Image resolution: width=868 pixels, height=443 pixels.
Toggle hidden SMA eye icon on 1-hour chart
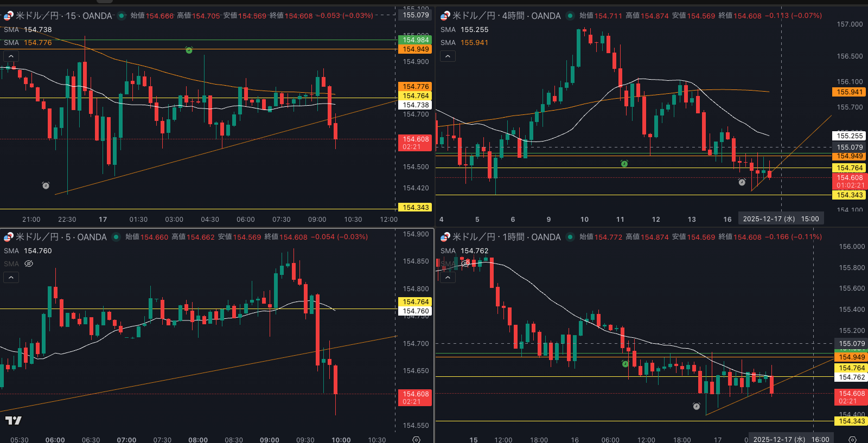pos(465,264)
